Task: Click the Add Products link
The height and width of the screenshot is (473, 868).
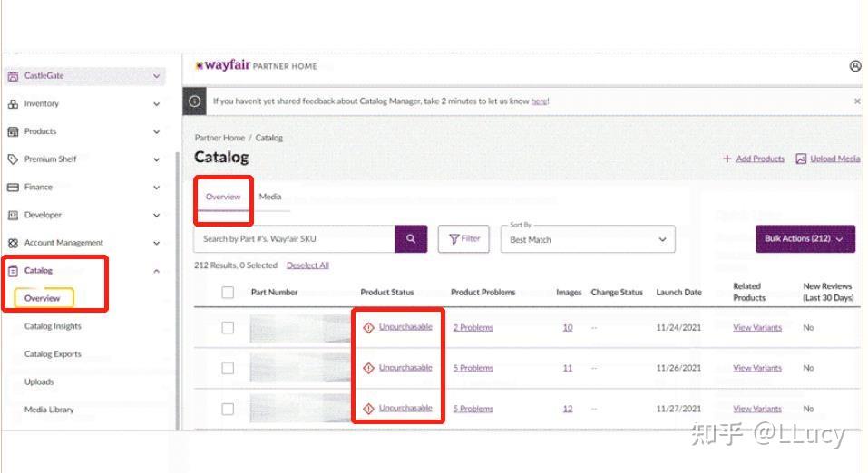Action: 754,159
